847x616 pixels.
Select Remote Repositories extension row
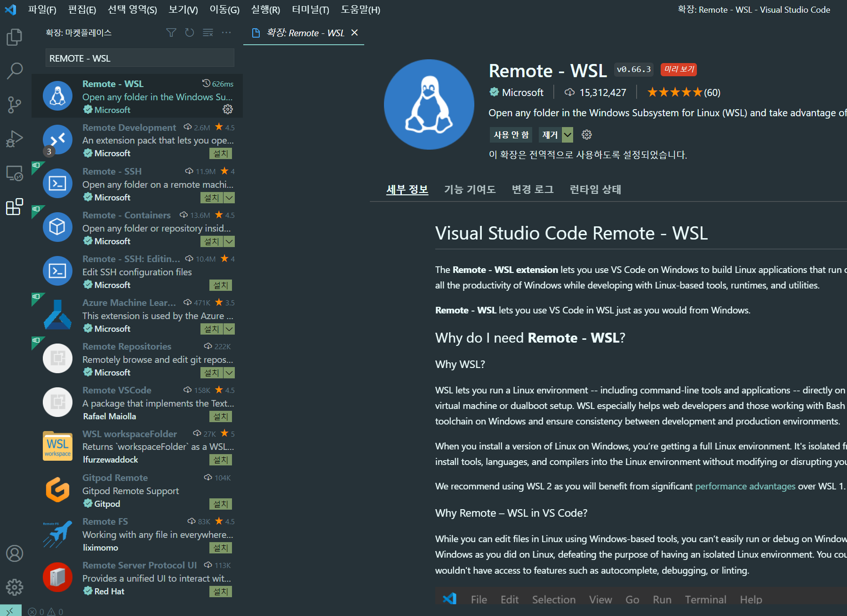[137, 359]
